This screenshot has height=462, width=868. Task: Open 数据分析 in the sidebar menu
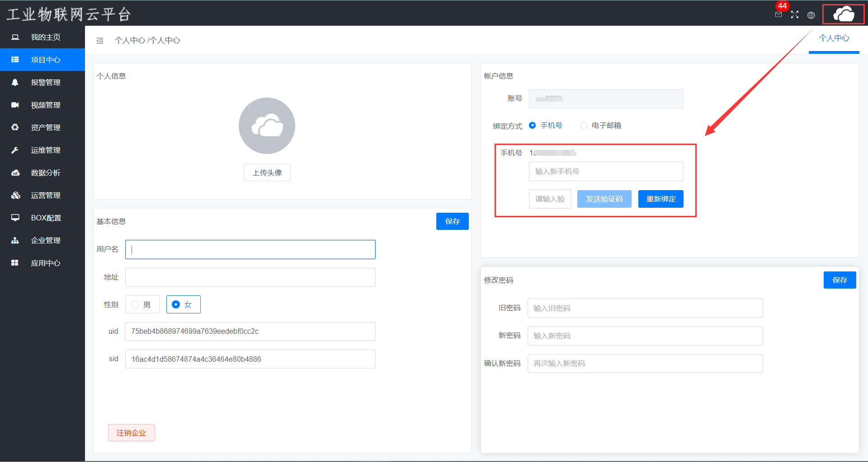[45, 173]
